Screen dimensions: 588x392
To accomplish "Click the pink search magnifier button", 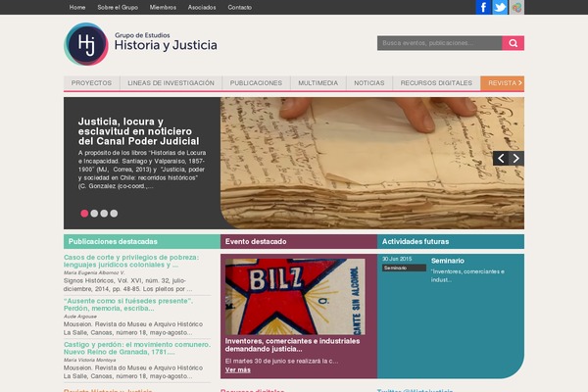I will tap(513, 43).
